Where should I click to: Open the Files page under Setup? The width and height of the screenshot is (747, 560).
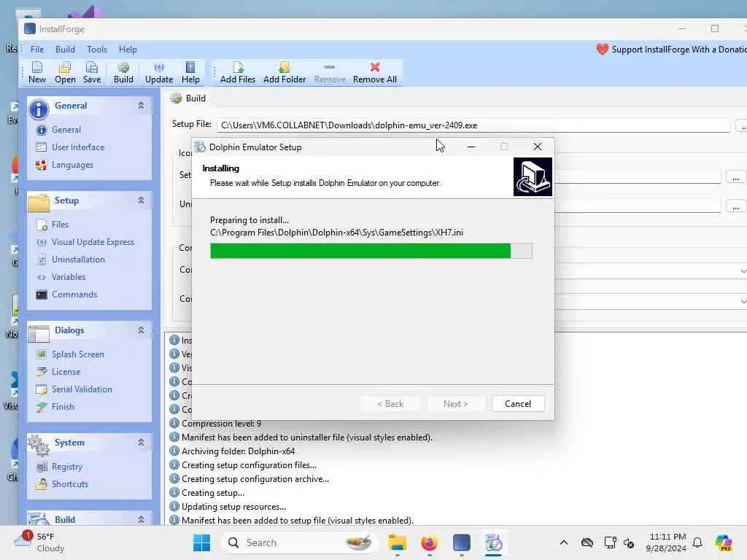point(60,225)
